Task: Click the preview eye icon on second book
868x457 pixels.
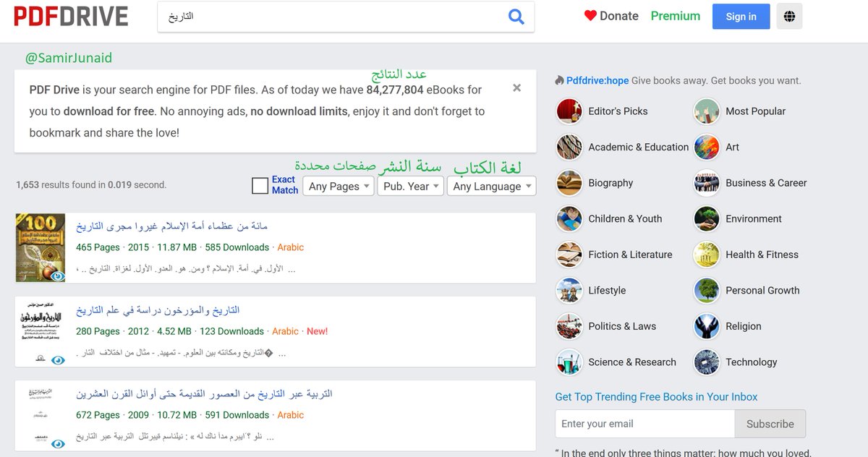Action: point(58,360)
